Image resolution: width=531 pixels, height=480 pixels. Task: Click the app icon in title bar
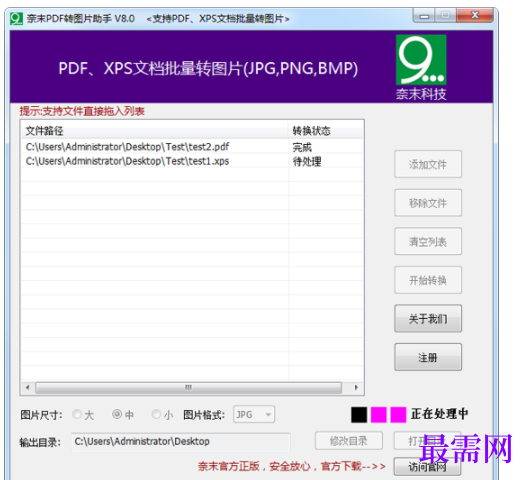click(x=16, y=19)
